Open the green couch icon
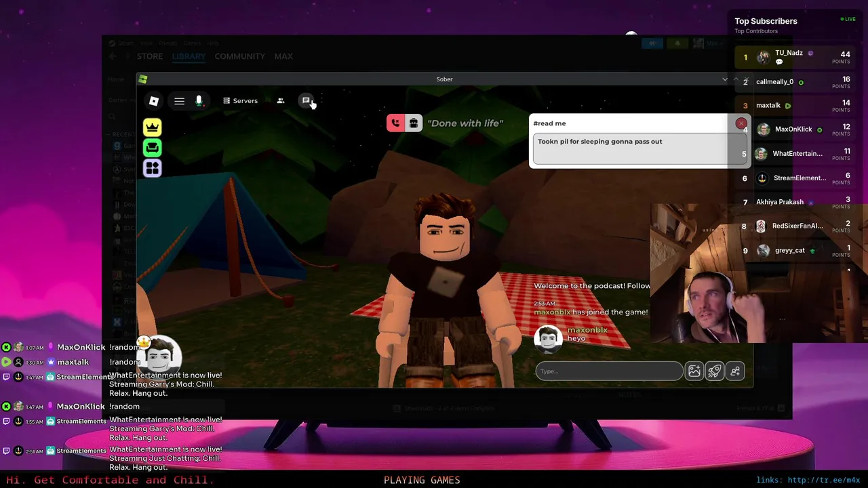The image size is (868, 488). point(153,147)
